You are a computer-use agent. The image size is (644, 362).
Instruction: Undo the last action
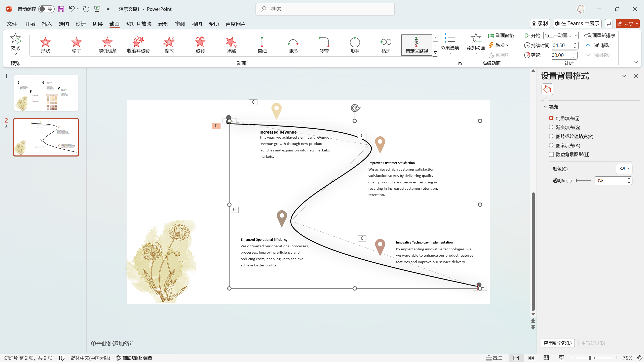point(72,9)
